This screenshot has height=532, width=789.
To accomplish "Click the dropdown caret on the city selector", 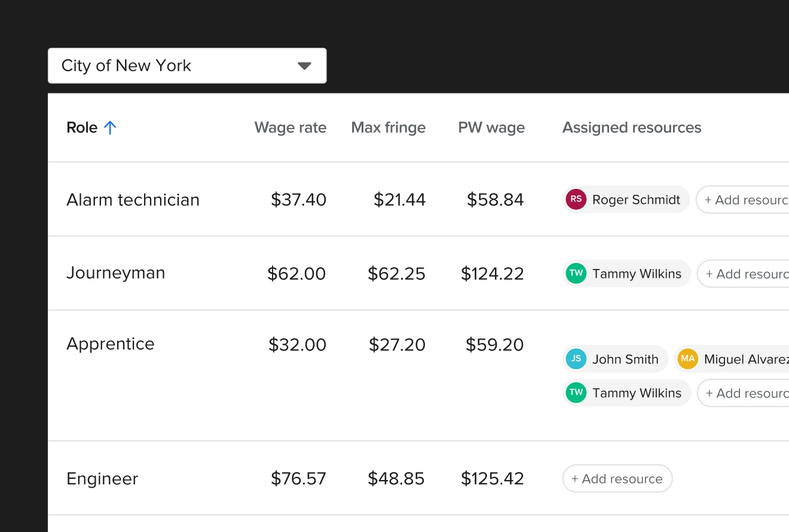I will (305, 66).
